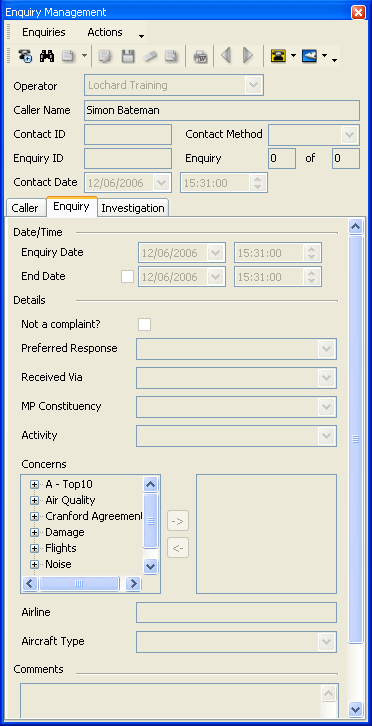
Task: Open the Contact Date calendar dropdown
Action: pyautogui.click(x=162, y=182)
